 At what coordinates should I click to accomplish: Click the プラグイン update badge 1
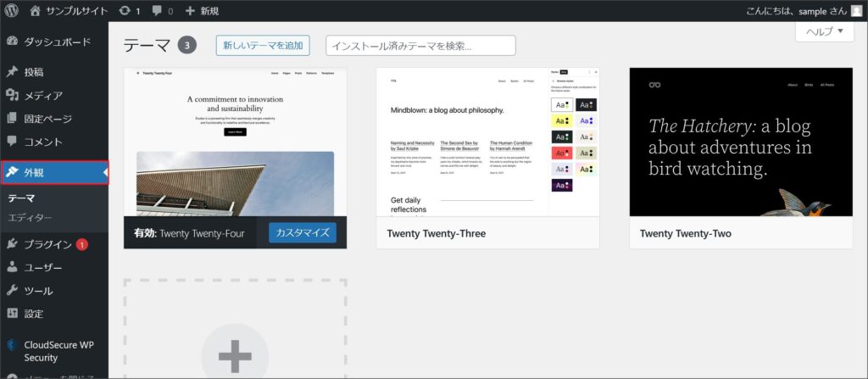click(x=82, y=244)
